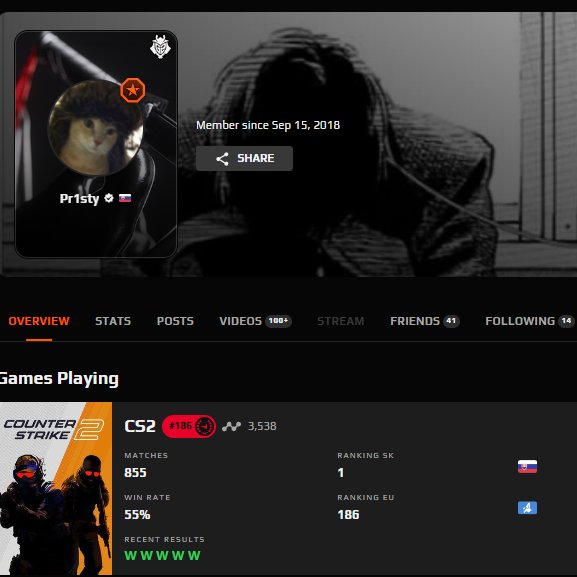577x577 pixels.
Task: Click the RANKING SK value 1
Action: point(341,472)
